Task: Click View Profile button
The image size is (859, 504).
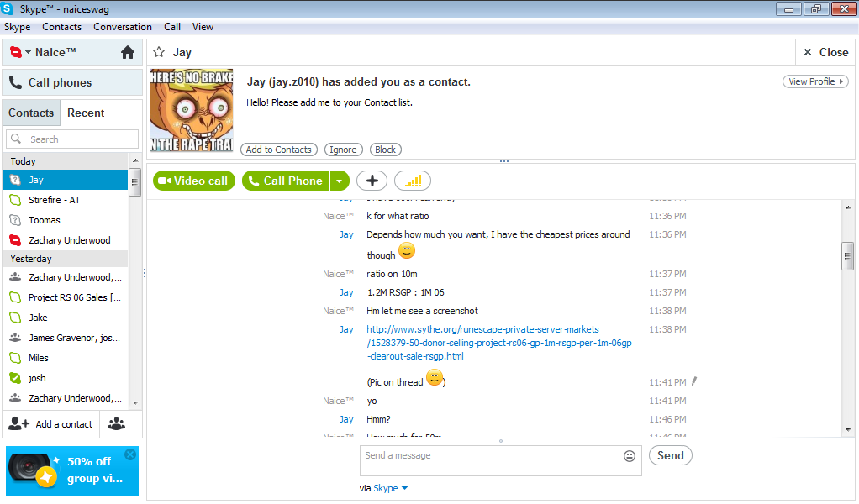Action: (815, 81)
